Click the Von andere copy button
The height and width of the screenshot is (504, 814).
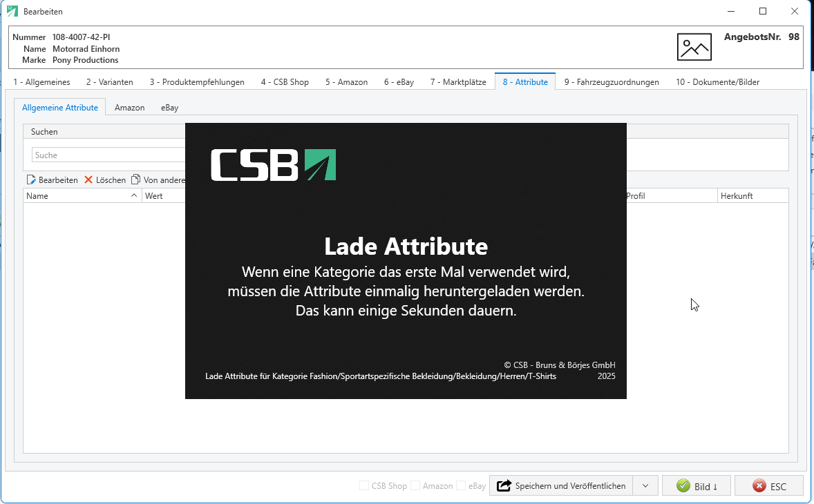(158, 180)
